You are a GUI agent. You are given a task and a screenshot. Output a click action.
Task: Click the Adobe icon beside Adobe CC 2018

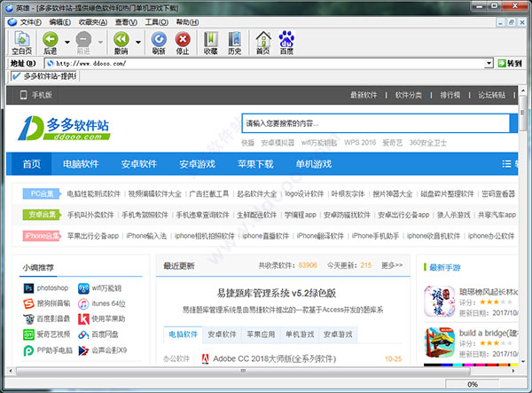tap(206, 358)
